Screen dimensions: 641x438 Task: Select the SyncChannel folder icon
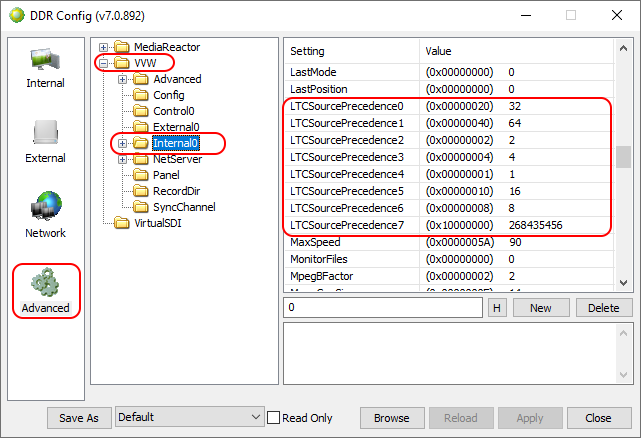coord(141,207)
